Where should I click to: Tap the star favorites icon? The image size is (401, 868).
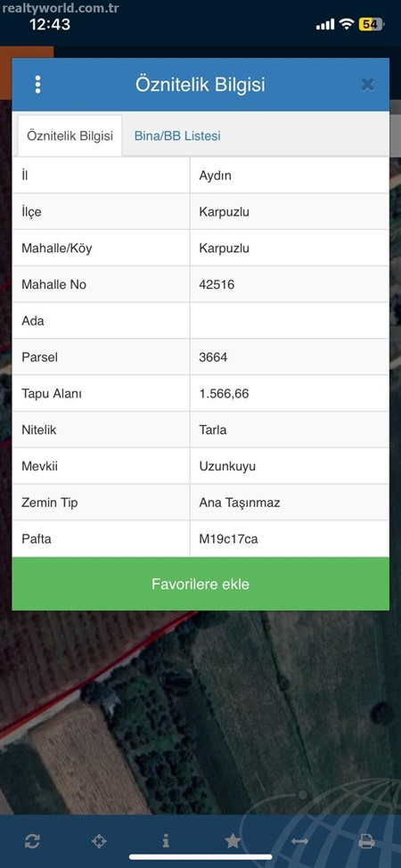[x=233, y=841]
